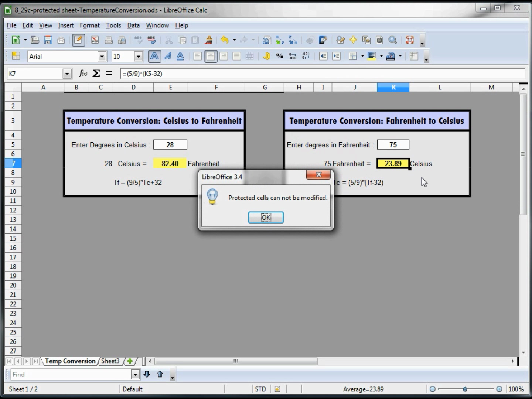Toggle Align Left
The width and height of the screenshot is (532, 399).
click(x=198, y=56)
